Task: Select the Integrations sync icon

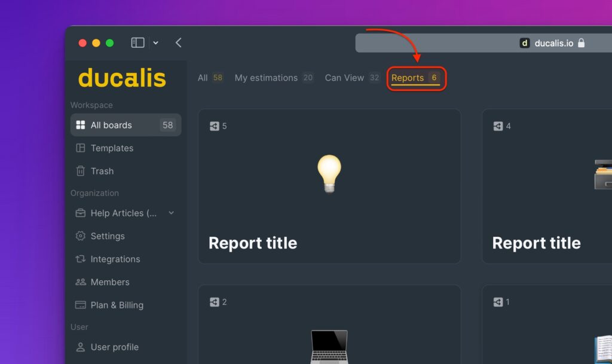Action: 80,259
